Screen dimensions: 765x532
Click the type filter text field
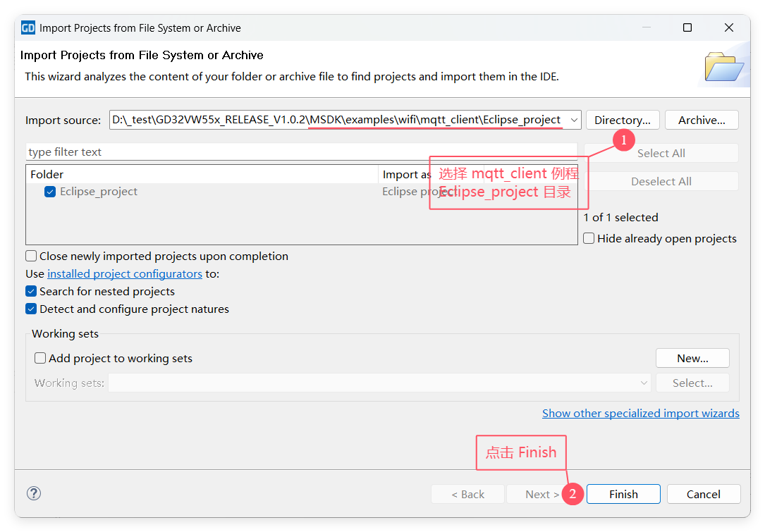pyautogui.click(x=301, y=152)
